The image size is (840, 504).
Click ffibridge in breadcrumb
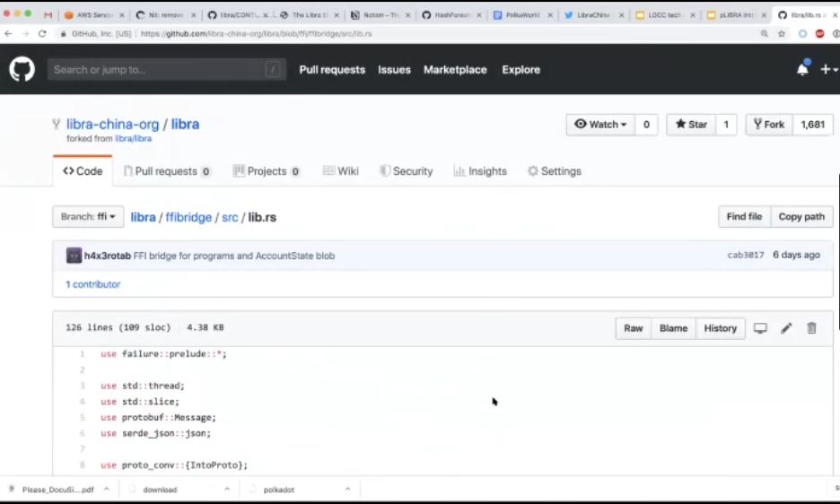tap(188, 217)
